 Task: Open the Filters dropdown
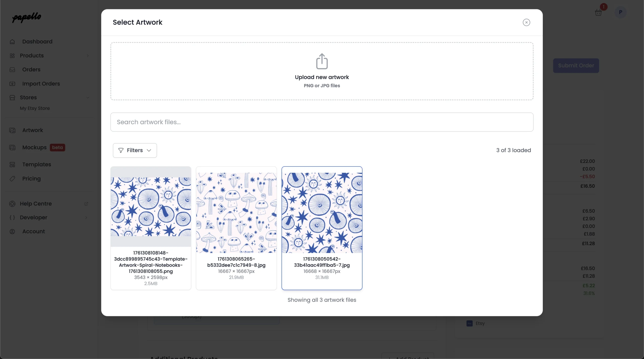point(135,150)
